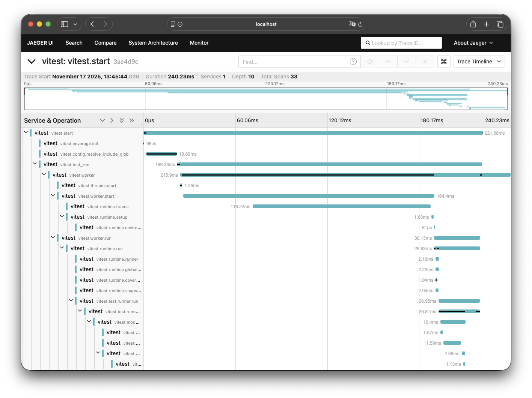Open the Compare tab in navigation
This screenshot has width=532, height=398.
coord(105,43)
